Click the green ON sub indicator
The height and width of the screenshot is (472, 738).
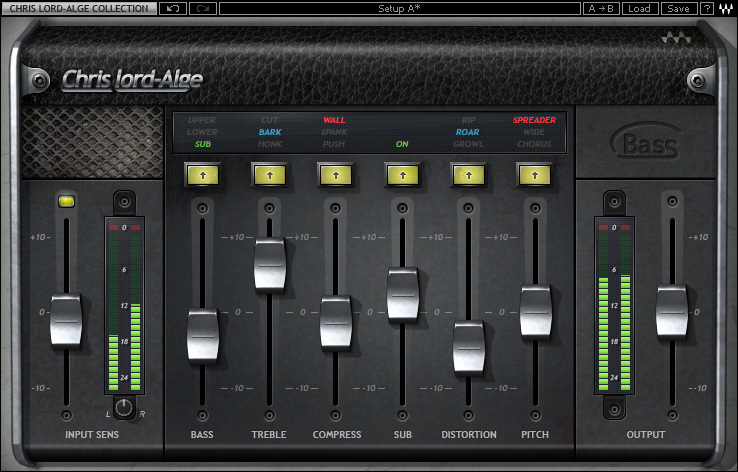click(x=402, y=144)
